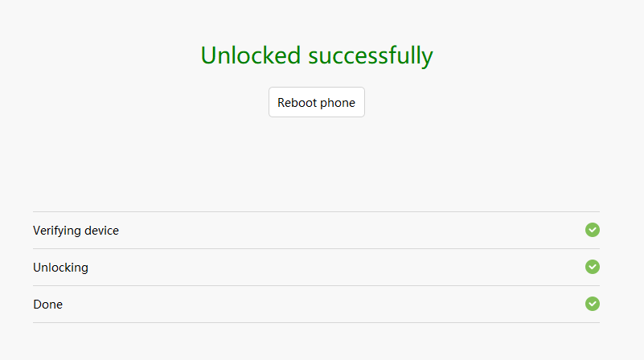This screenshot has height=360, width=644.
Task: Click the word "Reboot" on the button
Action: (297, 103)
